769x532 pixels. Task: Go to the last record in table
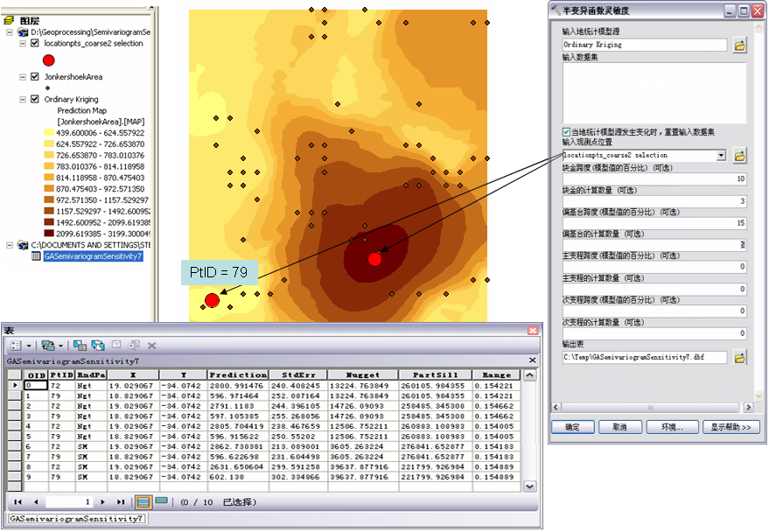coord(120,501)
